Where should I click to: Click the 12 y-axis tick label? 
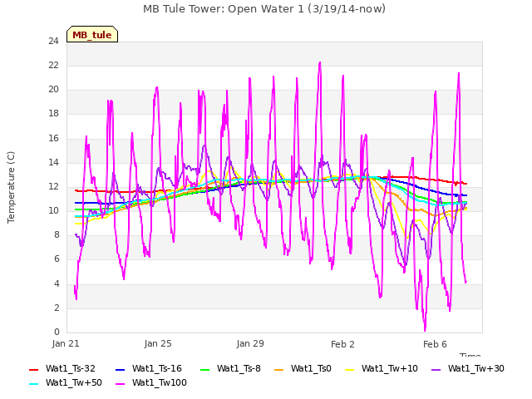point(53,186)
